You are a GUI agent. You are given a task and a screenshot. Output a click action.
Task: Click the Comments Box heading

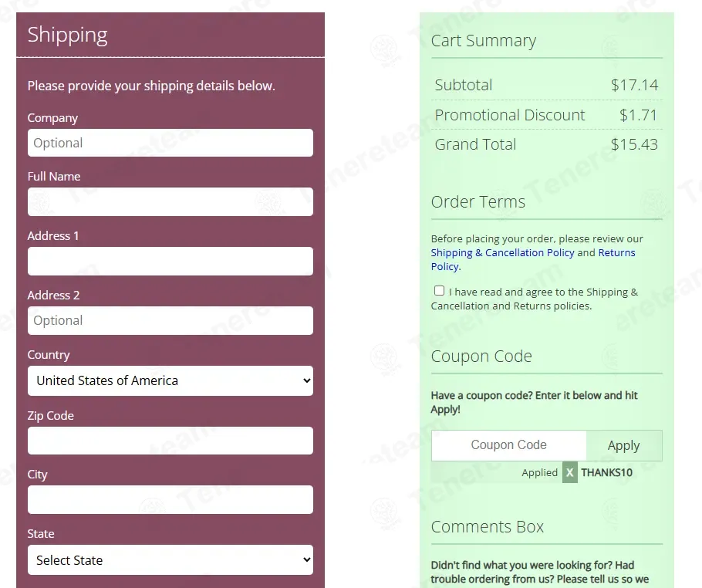click(487, 527)
